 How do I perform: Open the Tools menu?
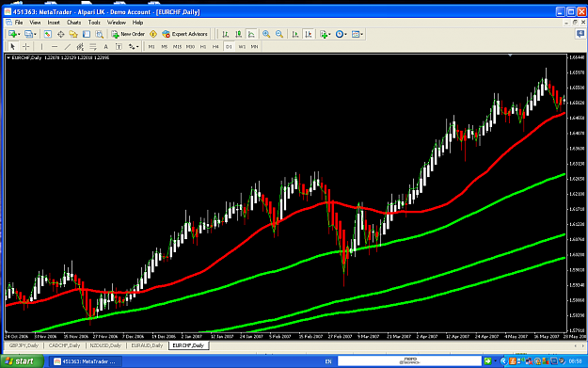click(94, 23)
